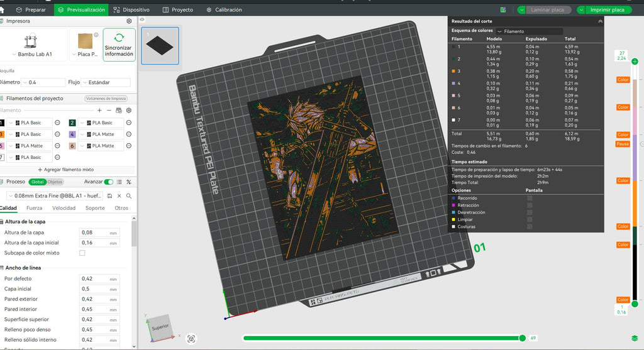Enable Subcapa de color mixto checkbox

click(82, 253)
